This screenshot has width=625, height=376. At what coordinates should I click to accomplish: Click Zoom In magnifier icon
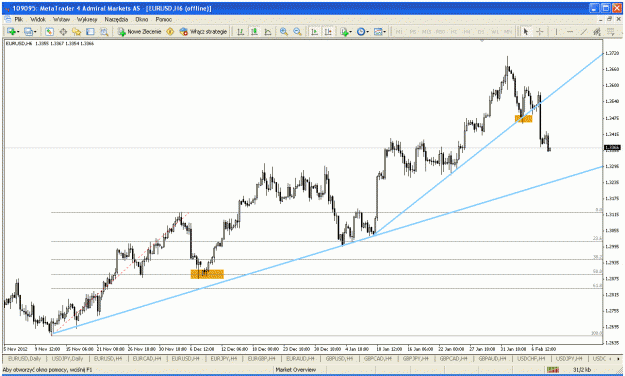point(284,31)
